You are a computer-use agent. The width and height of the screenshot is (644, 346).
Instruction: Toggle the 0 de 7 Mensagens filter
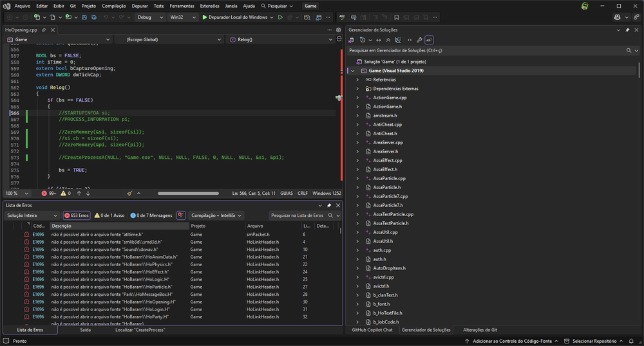coord(151,215)
